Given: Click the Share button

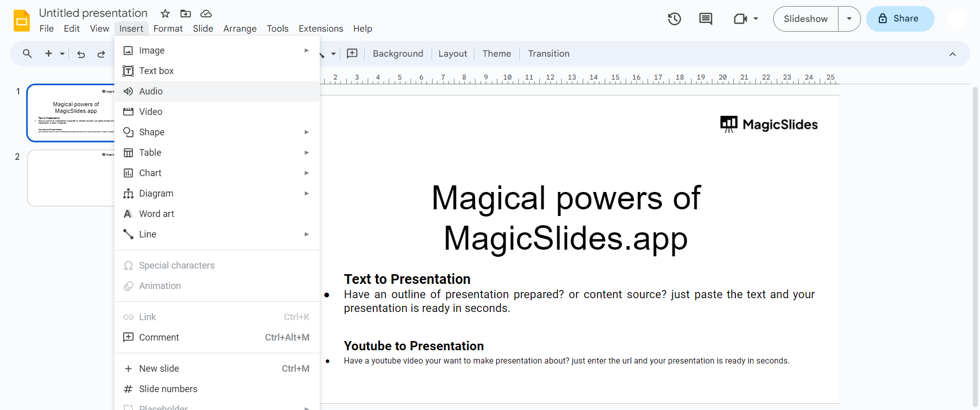Looking at the screenshot, I should click(900, 19).
